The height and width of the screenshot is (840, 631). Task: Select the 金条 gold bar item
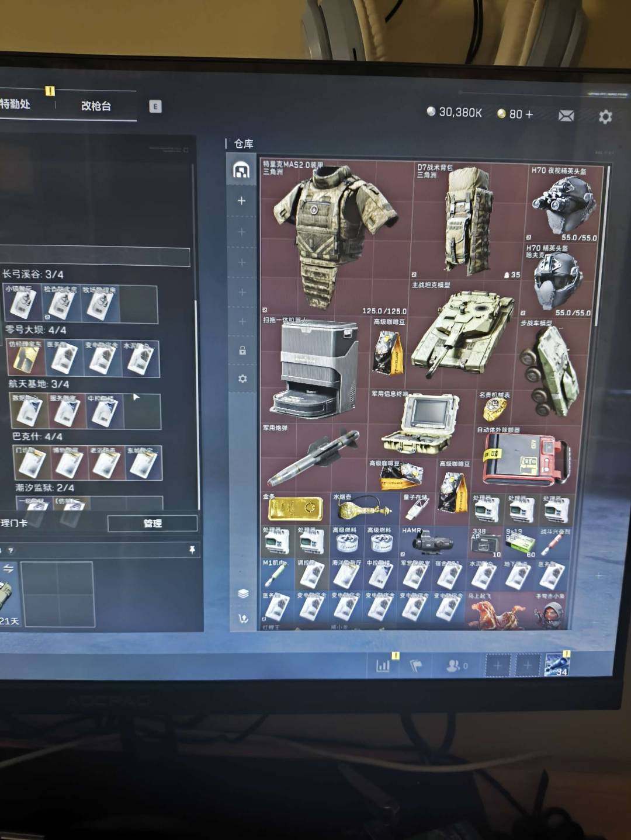tap(295, 508)
